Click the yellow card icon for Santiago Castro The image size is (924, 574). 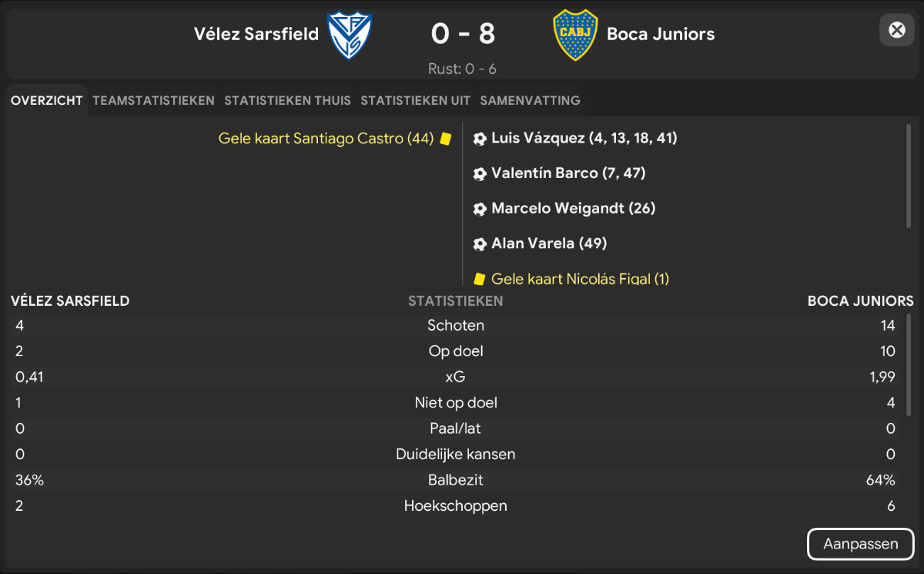pyautogui.click(x=445, y=139)
